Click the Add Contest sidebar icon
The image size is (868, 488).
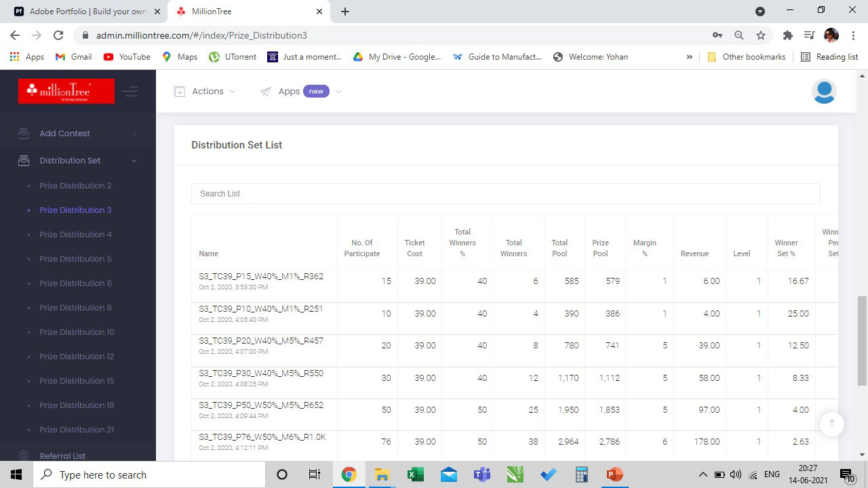(x=24, y=134)
